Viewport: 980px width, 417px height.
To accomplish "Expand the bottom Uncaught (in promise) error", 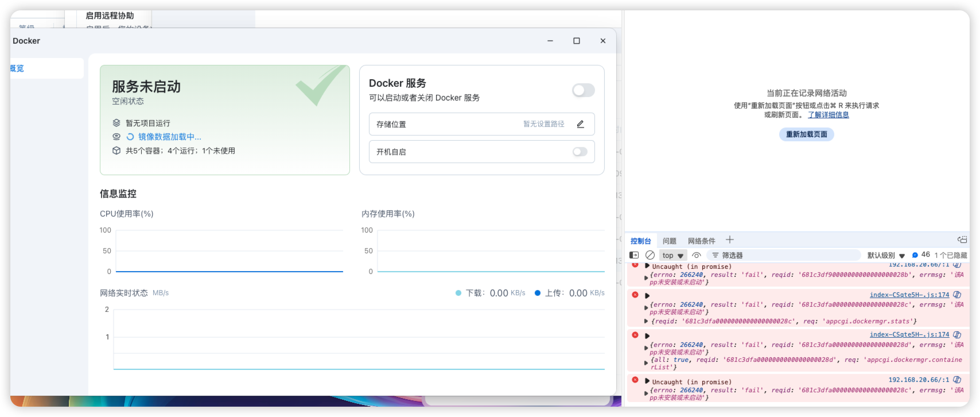I will pyautogui.click(x=647, y=381).
